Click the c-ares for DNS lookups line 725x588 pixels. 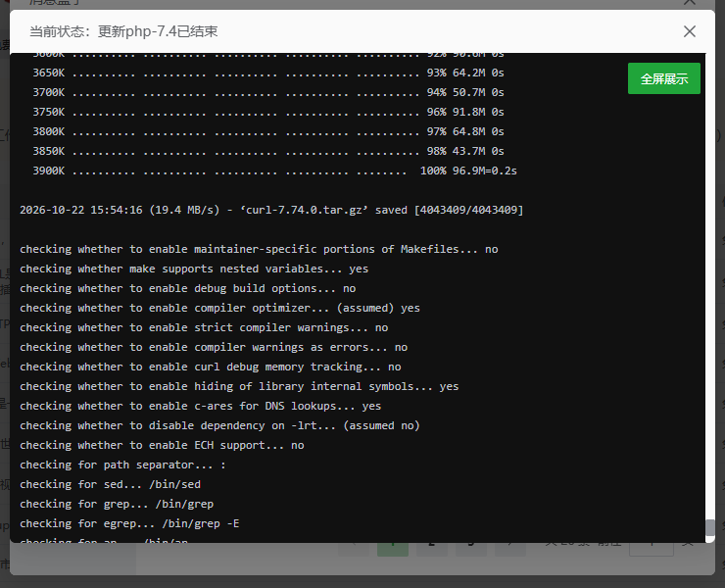coord(201,406)
